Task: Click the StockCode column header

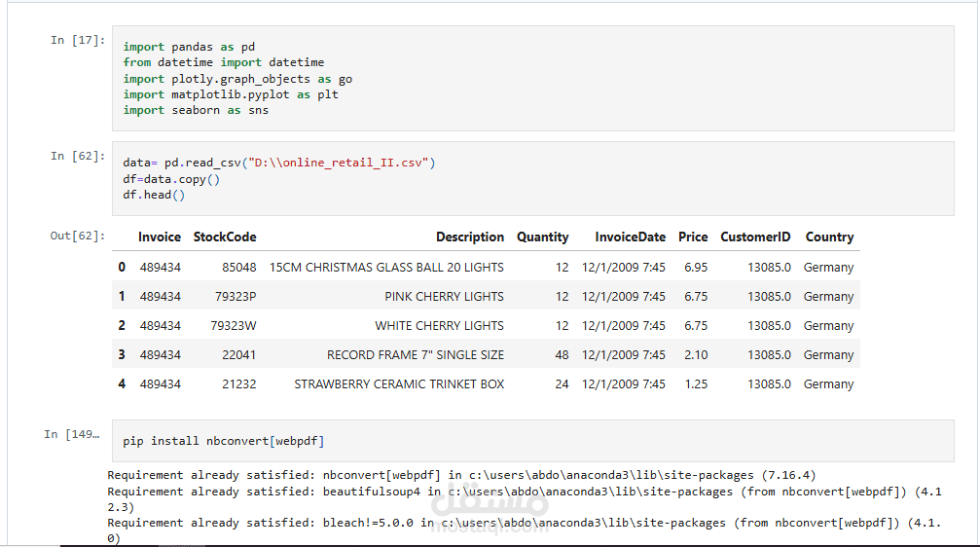Action: (225, 237)
